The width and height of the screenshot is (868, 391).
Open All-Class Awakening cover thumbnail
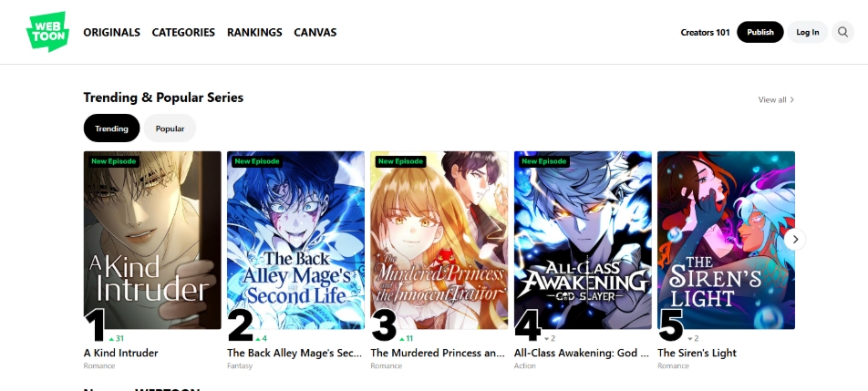tap(583, 240)
